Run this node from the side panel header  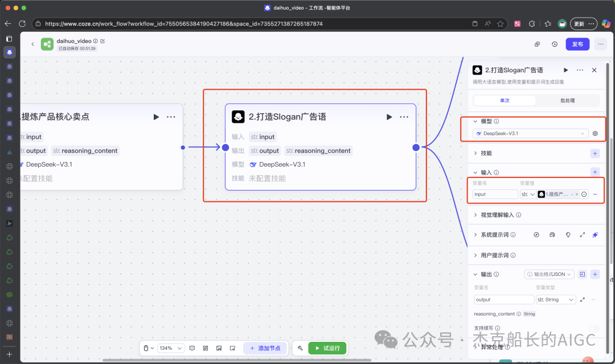[x=565, y=70]
